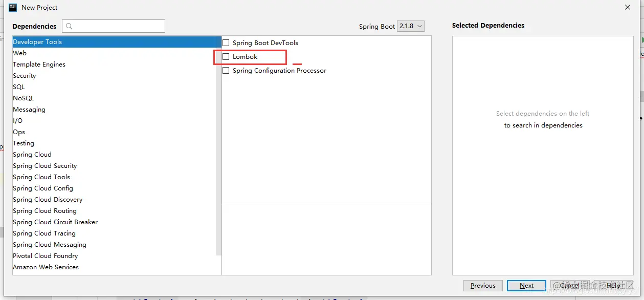Viewport: 644px width, 300px height.
Task: Click the Lombok dependency label
Action: point(245,57)
